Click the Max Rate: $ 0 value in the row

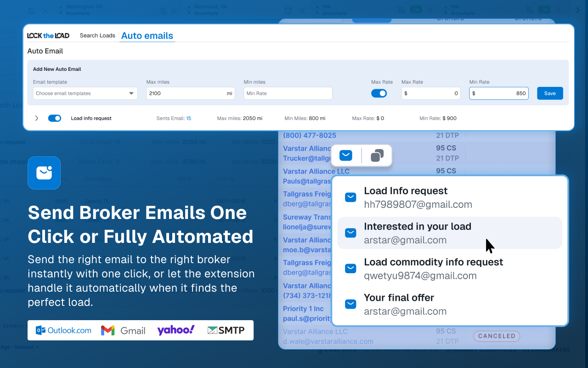tap(368, 118)
